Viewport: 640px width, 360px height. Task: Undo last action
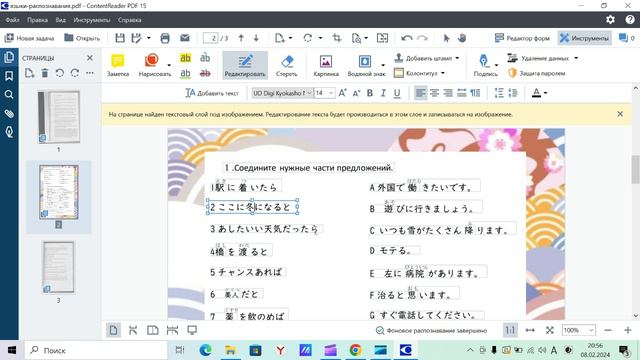point(407,38)
